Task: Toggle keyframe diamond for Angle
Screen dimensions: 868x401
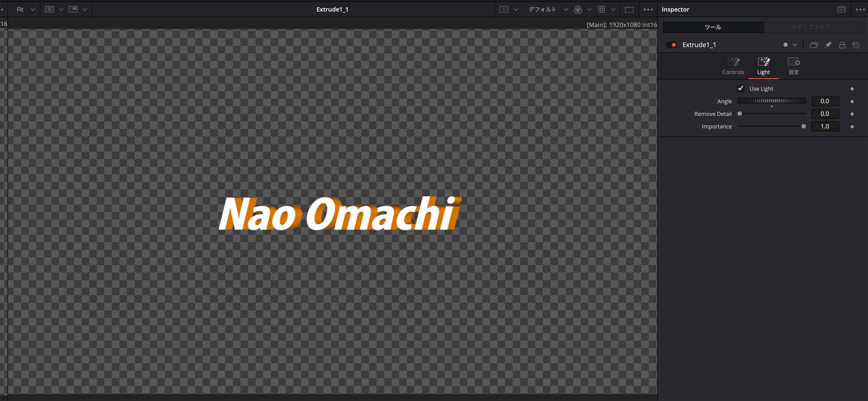Action: pyautogui.click(x=852, y=101)
